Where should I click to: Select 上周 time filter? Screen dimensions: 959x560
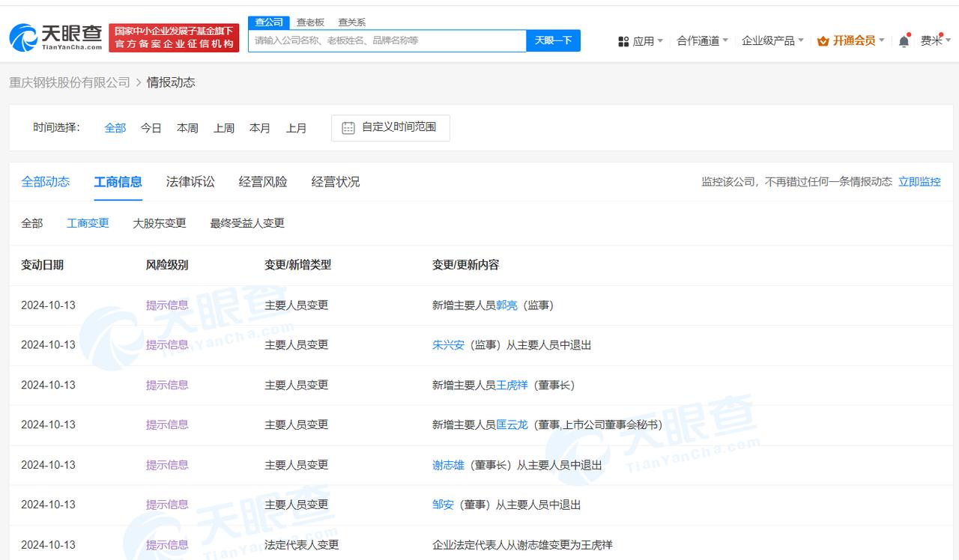224,128
